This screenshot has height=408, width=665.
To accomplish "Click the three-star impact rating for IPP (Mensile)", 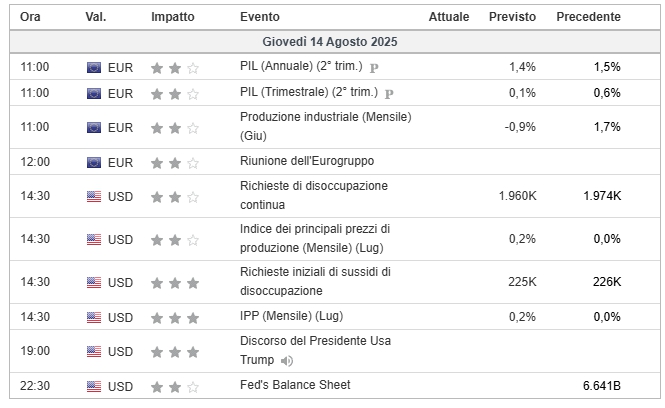I will [x=175, y=318].
